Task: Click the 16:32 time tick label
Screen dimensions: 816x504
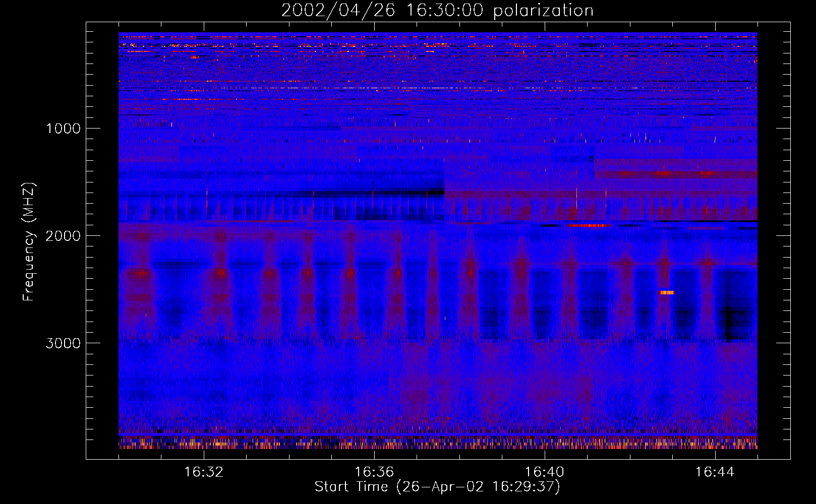Action: (x=204, y=472)
